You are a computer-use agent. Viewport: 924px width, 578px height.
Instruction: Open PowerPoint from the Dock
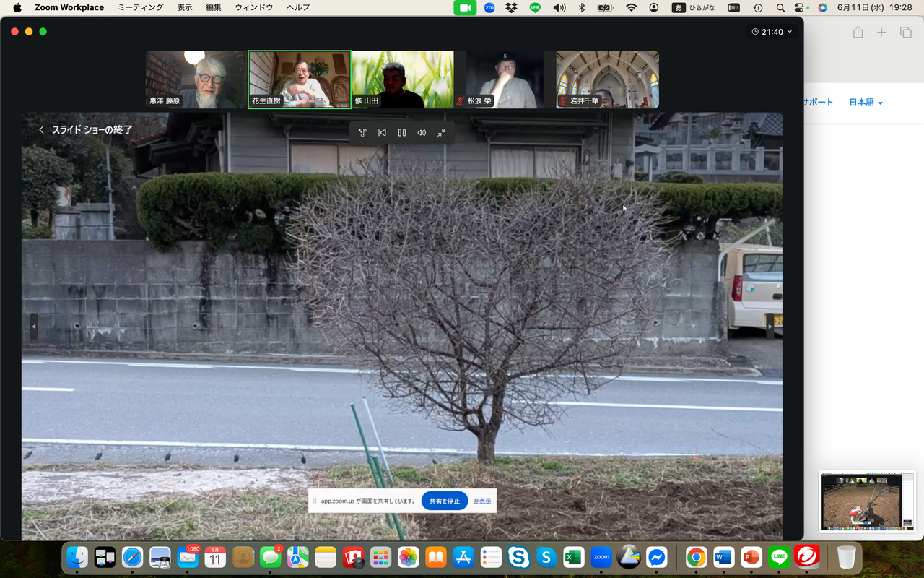click(751, 557)
